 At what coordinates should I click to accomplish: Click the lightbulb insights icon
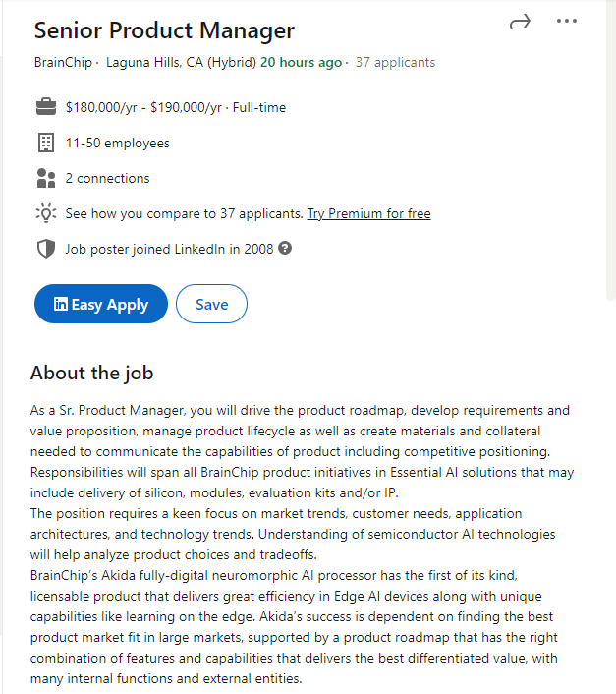tap(46, 213)
